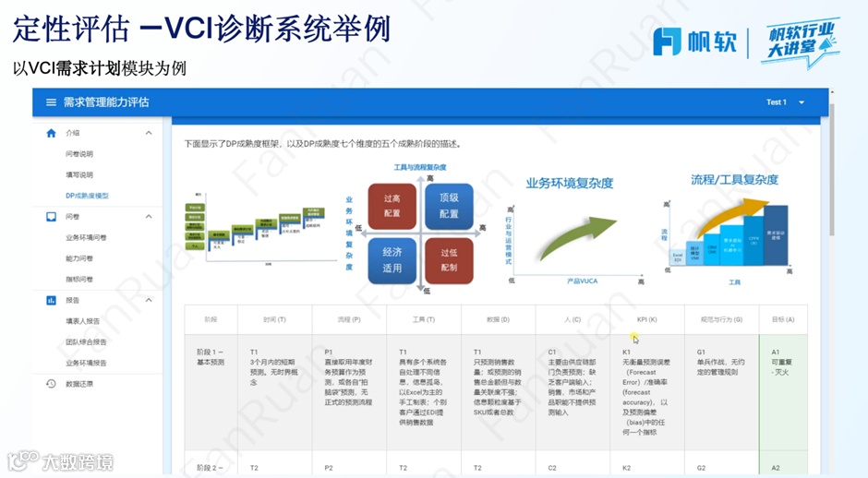Screen dimensions: 868x478
Task: Open 填写说明 in the sidebar
Action: click(79, 174)
